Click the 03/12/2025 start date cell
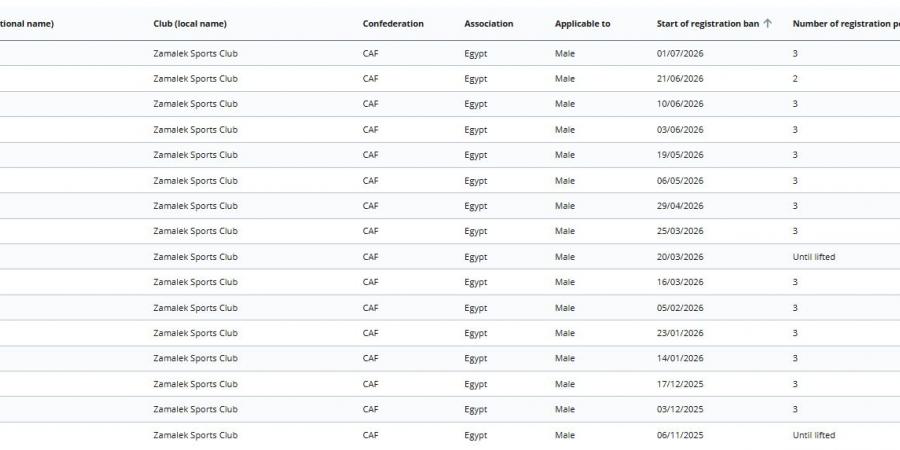The width and height of the screenshot is (900, 450). point(680,409)
